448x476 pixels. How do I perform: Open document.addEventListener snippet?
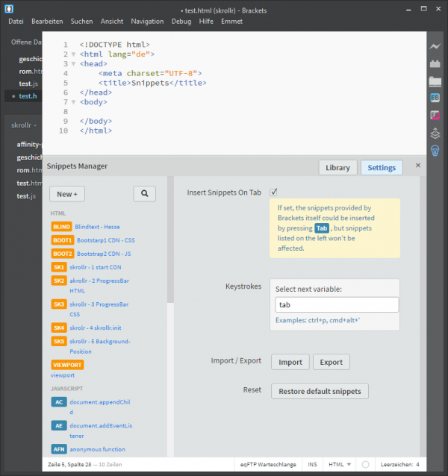tap(101, 430)
